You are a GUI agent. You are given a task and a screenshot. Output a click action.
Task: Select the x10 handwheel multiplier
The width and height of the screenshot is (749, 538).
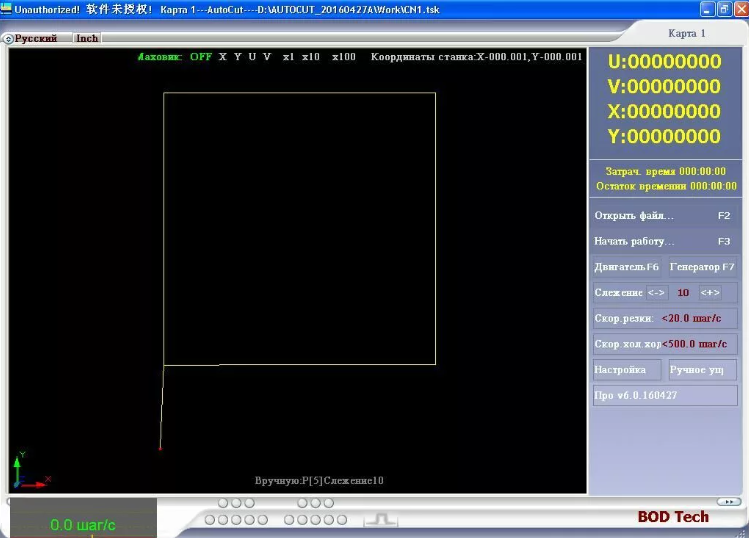pyautogui.click(x=311, y=57)
